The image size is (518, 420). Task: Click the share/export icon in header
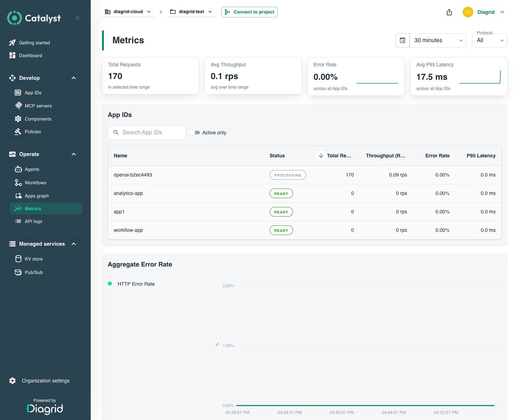[x=449, y=12]
